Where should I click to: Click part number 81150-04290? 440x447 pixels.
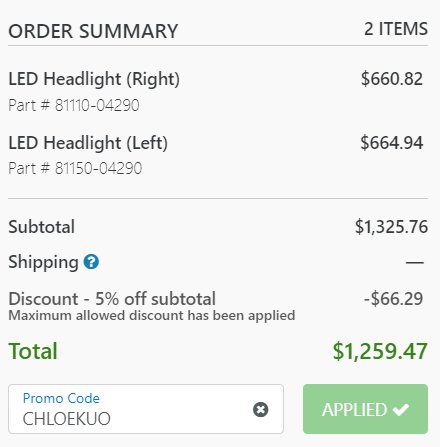[75, 168]
